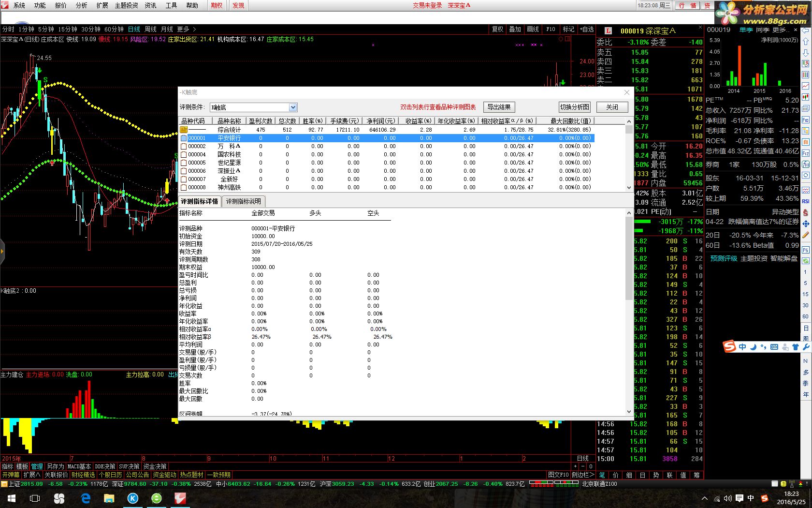Click the 期权 button in the menu bar
Viewport: 812px width, 508px height.
217,5
